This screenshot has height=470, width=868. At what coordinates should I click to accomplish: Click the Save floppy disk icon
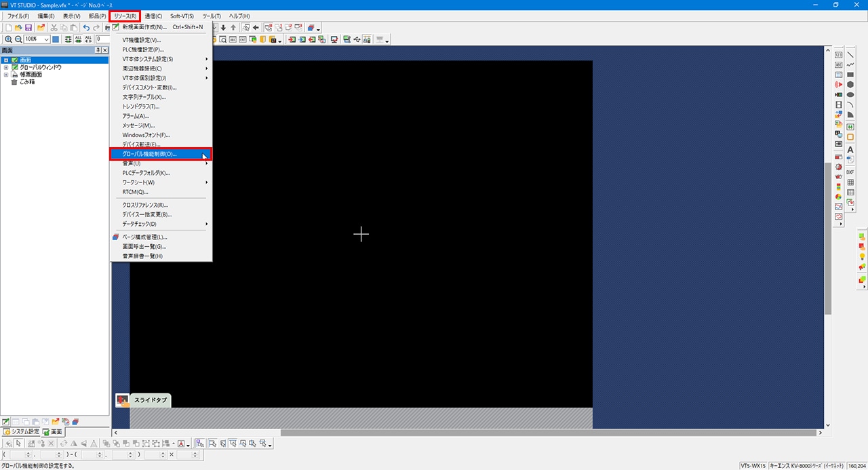(x=28, y=28)
